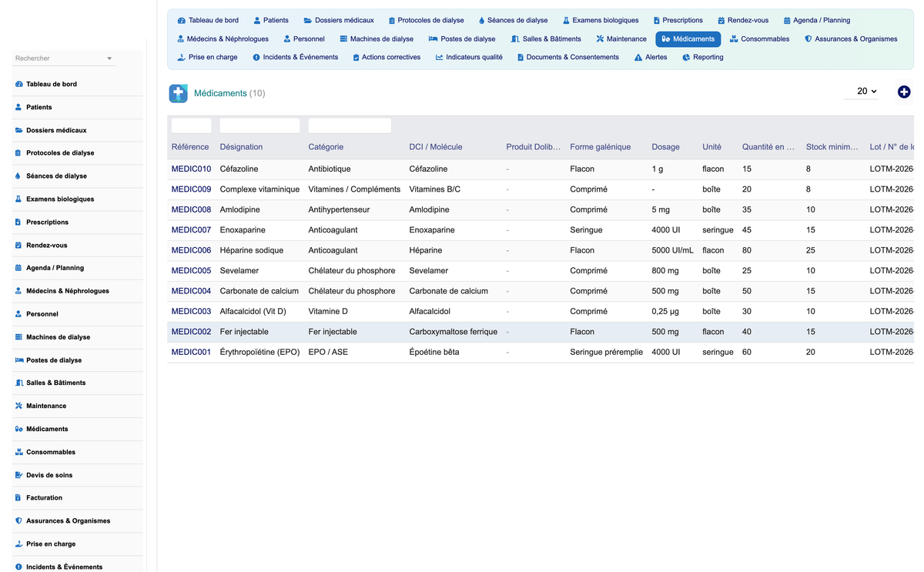This screenshot has width=924, height=572.
Task: Click the Facturation invoice icon in sidebar
Action: click(18, 498)
